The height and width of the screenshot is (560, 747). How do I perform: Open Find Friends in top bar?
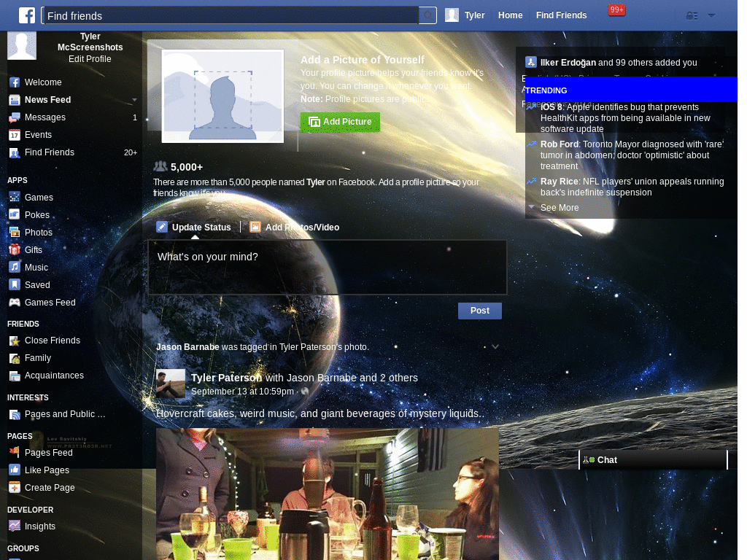pos(561,15)
